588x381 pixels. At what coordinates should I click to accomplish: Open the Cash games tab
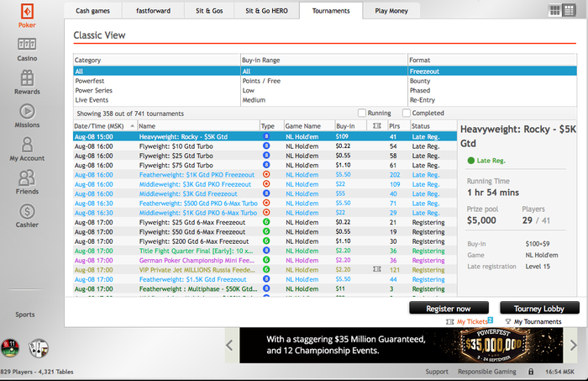(x=93, y=11)
